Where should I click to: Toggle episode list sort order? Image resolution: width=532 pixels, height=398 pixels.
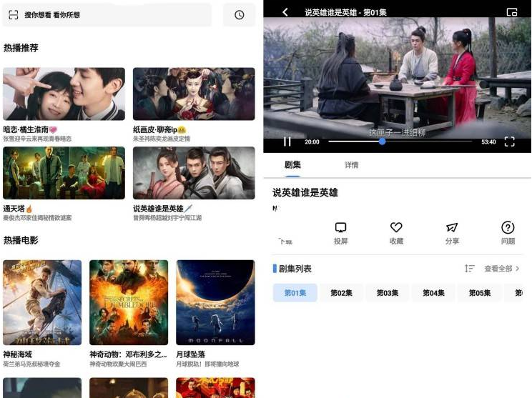pos(469,269)
